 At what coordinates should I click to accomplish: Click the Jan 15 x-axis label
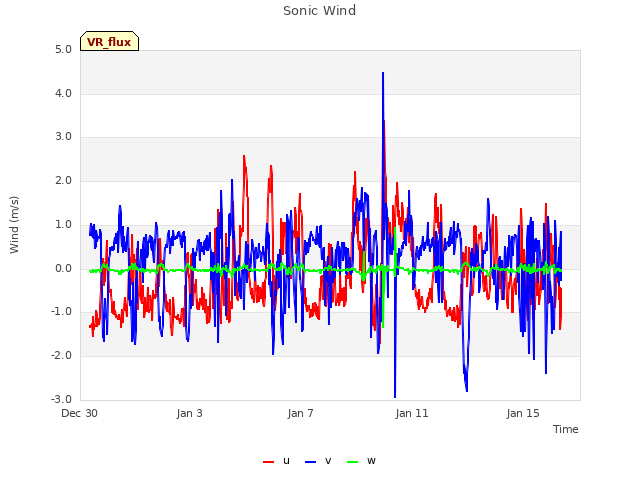523,413
